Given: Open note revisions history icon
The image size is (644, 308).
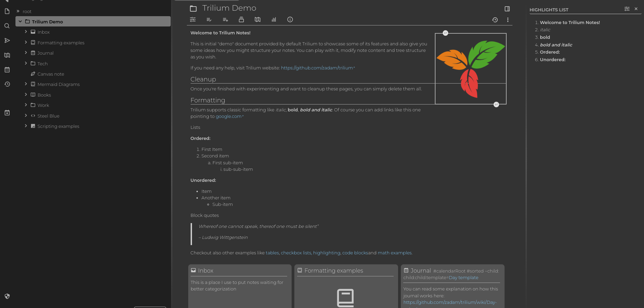Looking at the screenshot, I should coord(495,20).
